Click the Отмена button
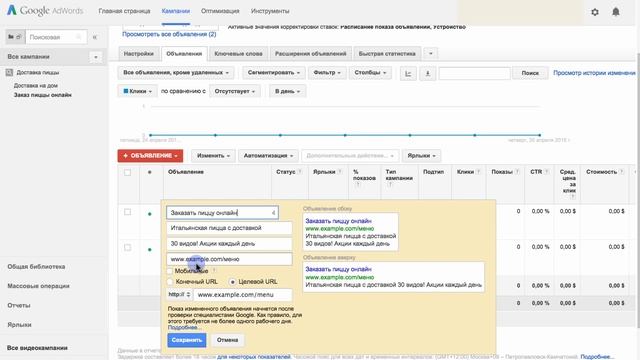The image size is (640, 360). point(227,340)
